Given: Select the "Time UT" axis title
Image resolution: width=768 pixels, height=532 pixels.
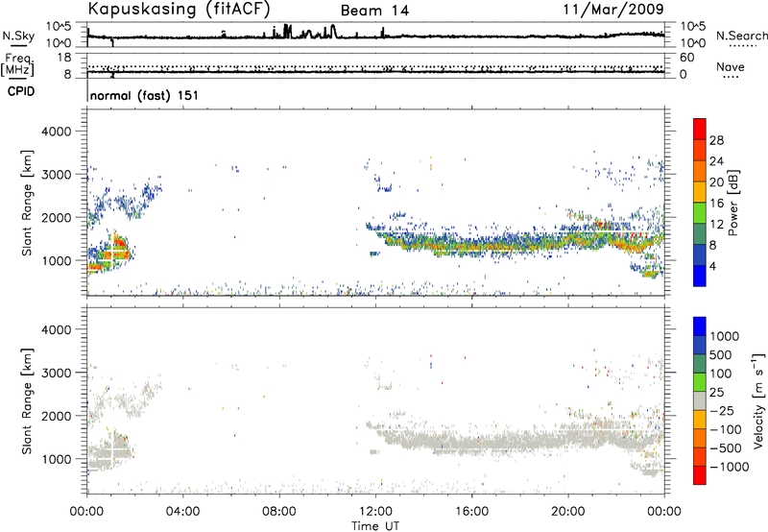Looking at the screenshot, I should coord(375,526).
